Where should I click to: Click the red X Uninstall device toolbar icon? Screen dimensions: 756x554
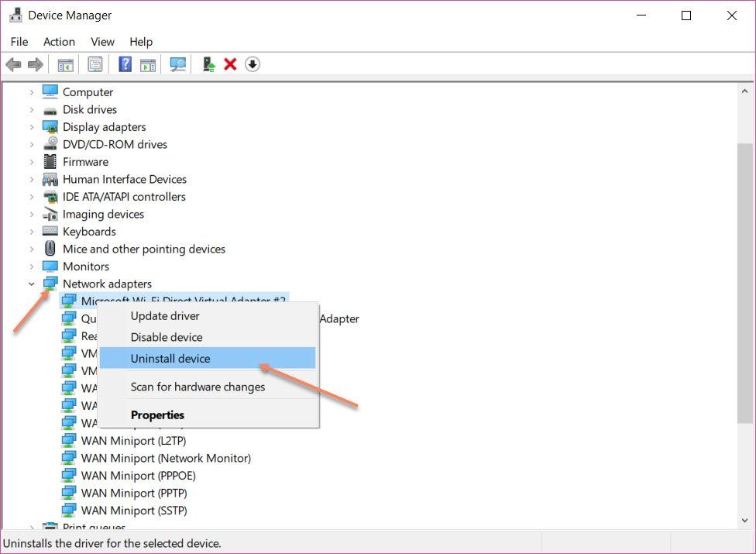point(230,64)
